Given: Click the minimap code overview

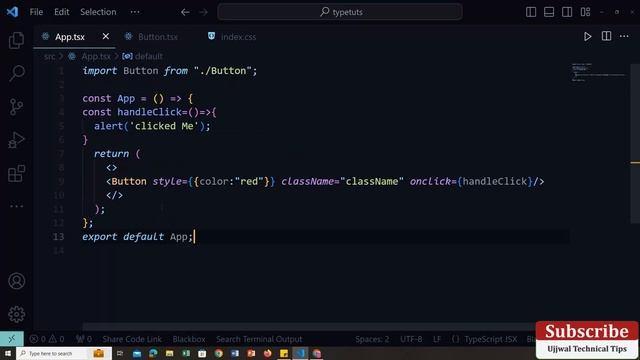Looking at the screenshot, I should point(598,73).
